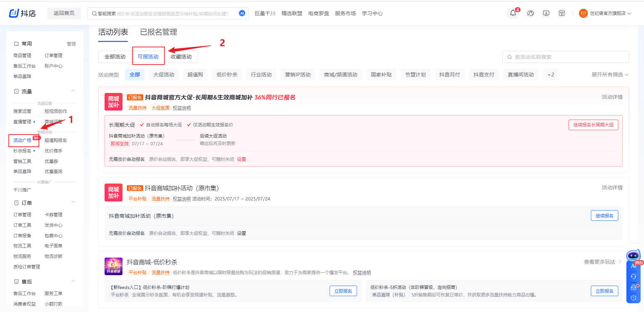The width and height of the screenshot is (644, 312).
Task: Toggle 自动报名每场大促 checkmark
Action: click(x=142, y=125)
